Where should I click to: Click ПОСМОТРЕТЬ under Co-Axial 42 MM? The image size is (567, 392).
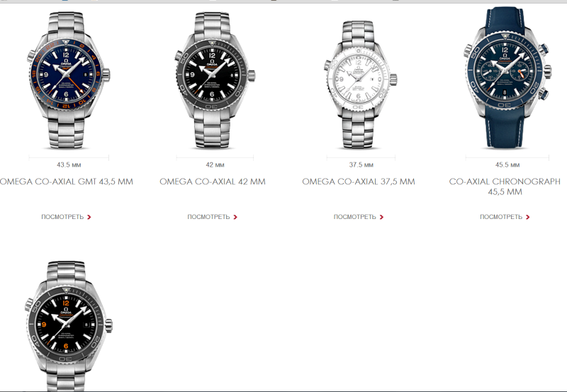coord(208,217)
